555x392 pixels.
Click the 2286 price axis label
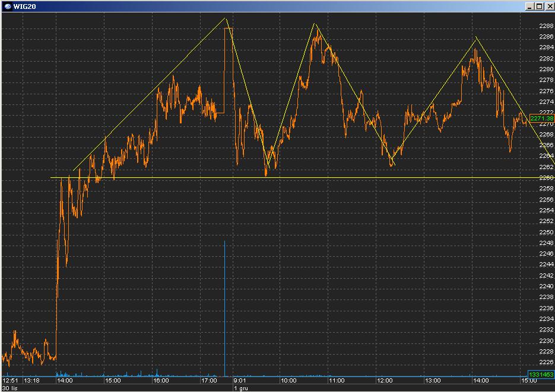click(546, 36)
